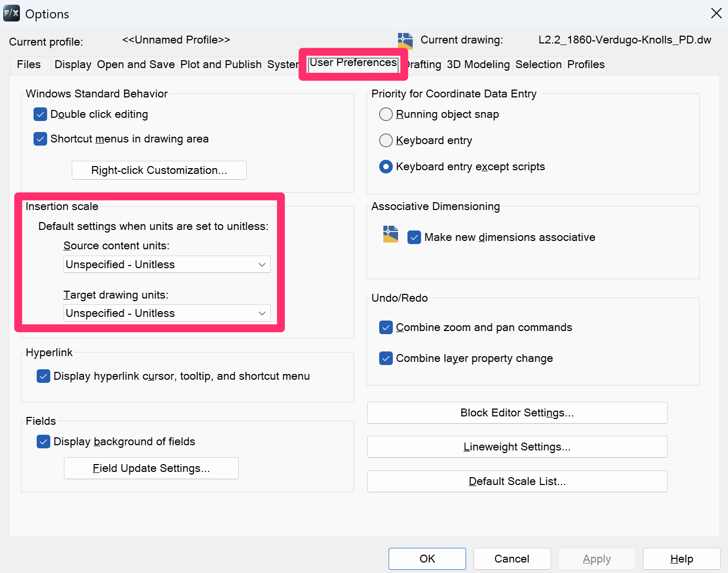Turn off Make new dimensions associative
Image resolution: width=728 pixels, height=573 pixels.
coord(414,237)
